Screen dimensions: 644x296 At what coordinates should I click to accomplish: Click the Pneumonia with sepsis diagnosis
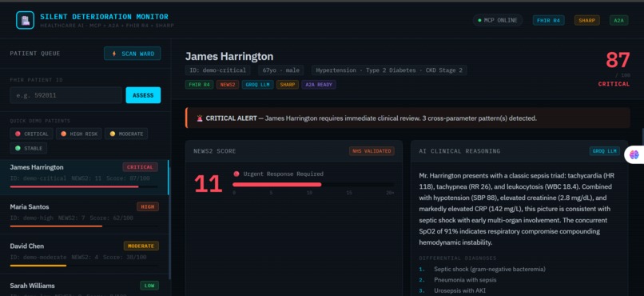tap(465, 280)
